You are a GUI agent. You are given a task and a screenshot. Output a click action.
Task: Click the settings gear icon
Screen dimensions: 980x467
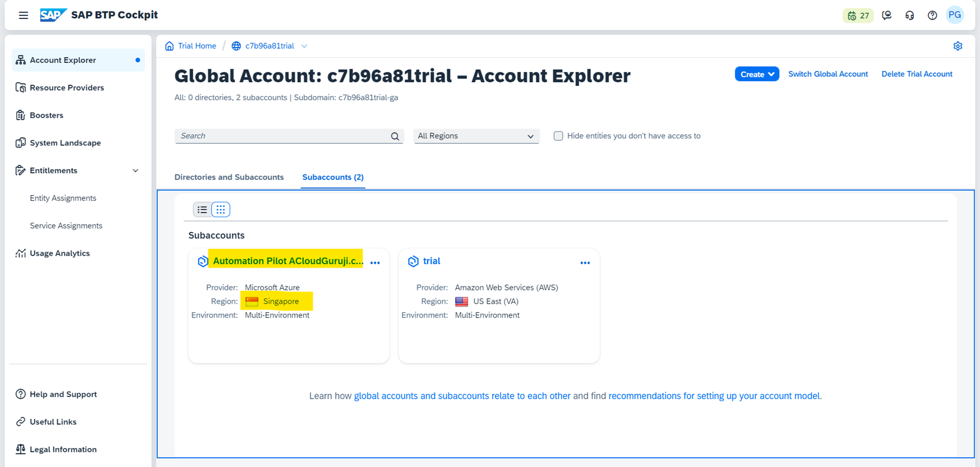coord(957,46)
